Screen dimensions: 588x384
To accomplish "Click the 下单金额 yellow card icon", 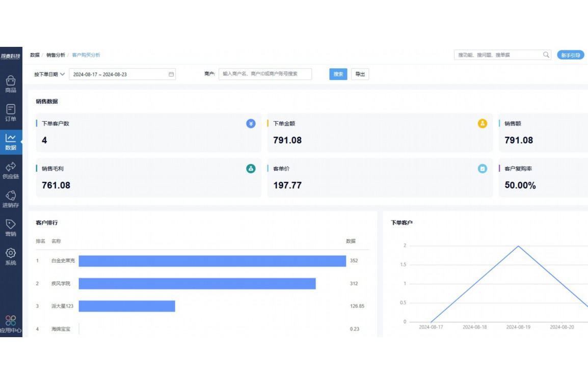I will click(482, 124).
